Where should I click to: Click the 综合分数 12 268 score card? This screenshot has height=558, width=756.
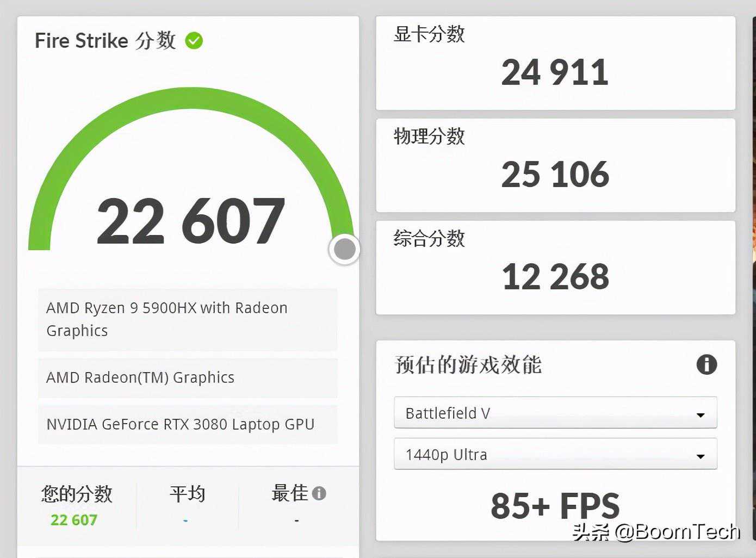[555, 267]
